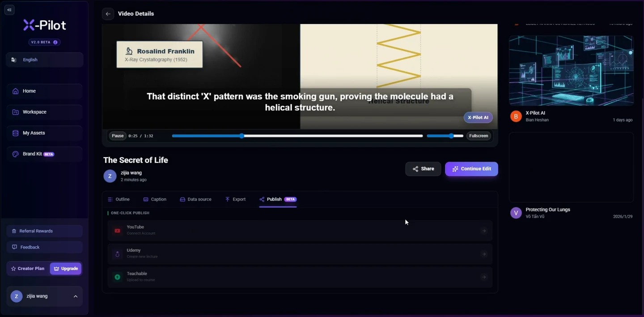
Task: Click the Creator Plan label
Action: [x=27, y=269]
